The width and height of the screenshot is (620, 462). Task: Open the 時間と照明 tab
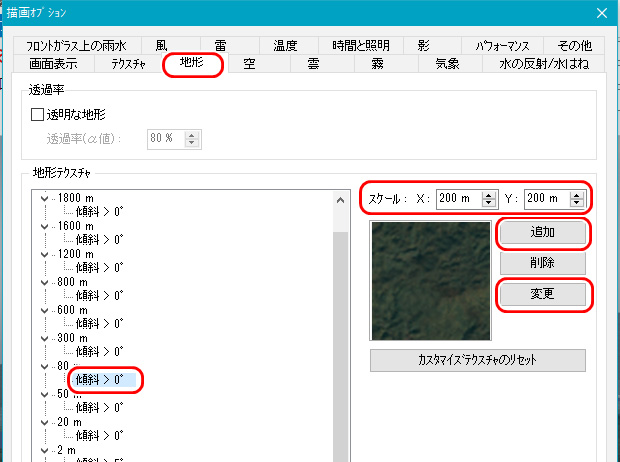click(x=361, y=45)
